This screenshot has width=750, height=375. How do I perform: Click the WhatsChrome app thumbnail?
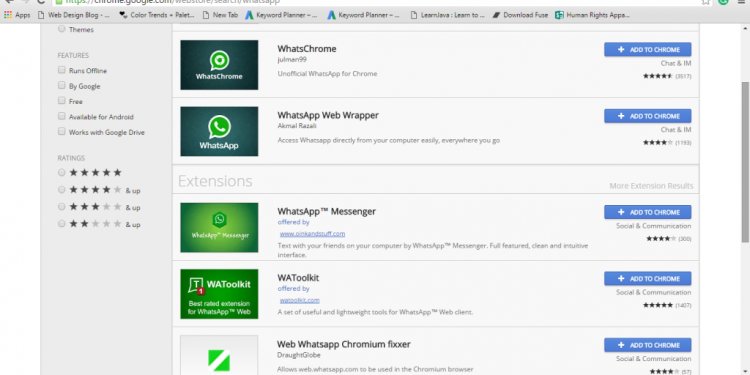[x=219, y=65]
